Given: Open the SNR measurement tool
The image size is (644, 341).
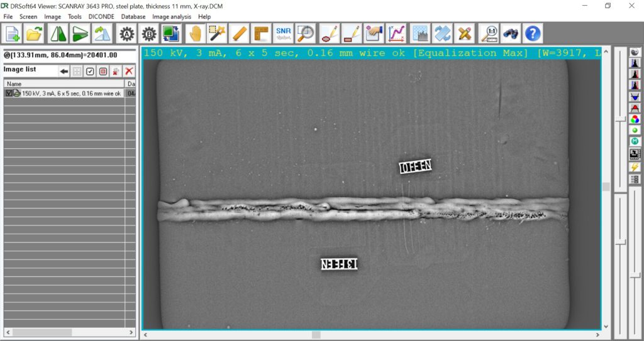Looking at the screenshot, I should (x=284, y=34).
